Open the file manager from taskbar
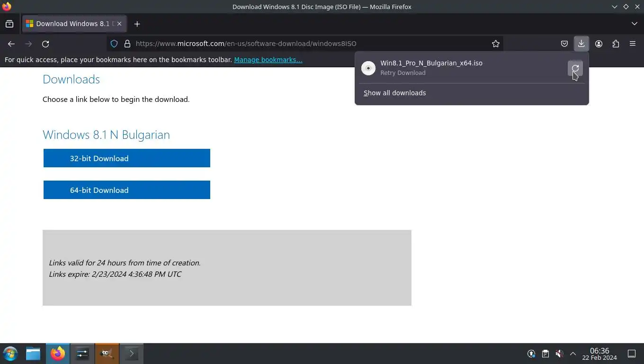Viewport: 644px width, 364px height. click(33, 354)
